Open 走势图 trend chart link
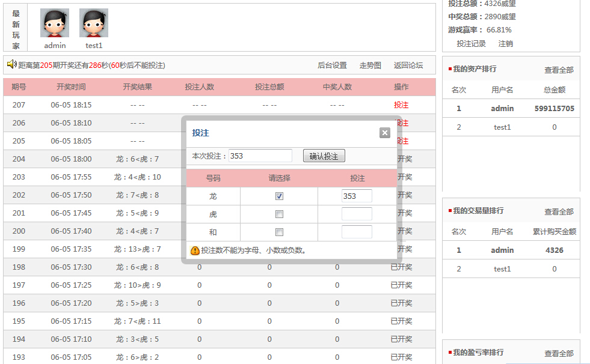The image size is (590, 364). tap(370, 65)
